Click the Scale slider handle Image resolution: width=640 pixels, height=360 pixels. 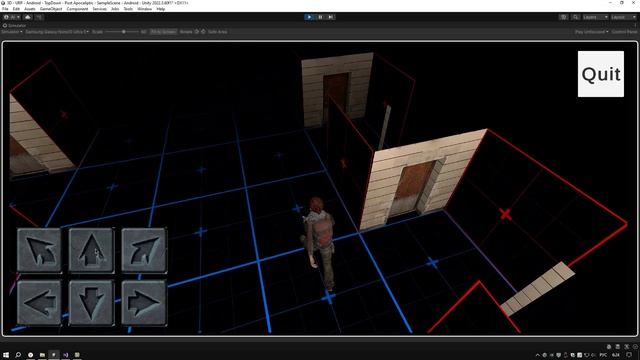[124, 32]
